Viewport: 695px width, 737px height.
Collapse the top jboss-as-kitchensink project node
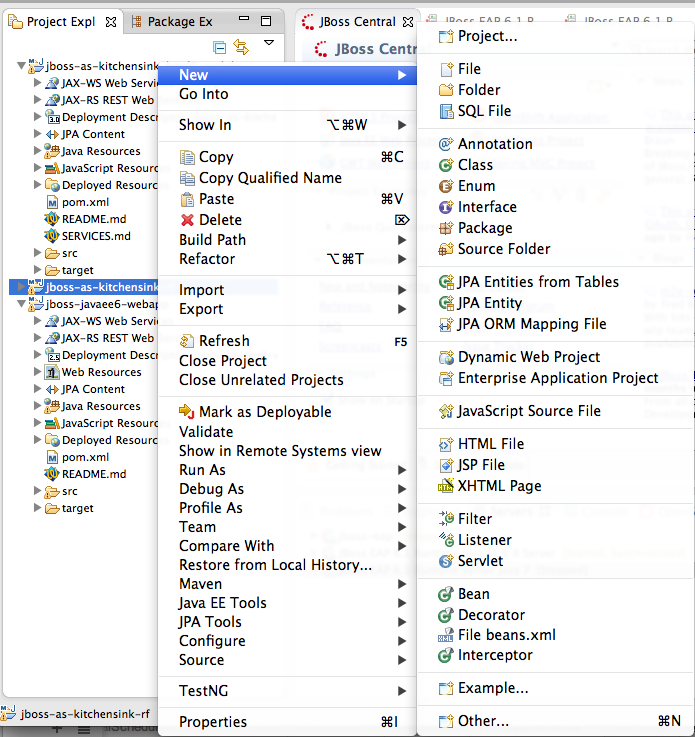pyautogui.click(x=21, y=66)
